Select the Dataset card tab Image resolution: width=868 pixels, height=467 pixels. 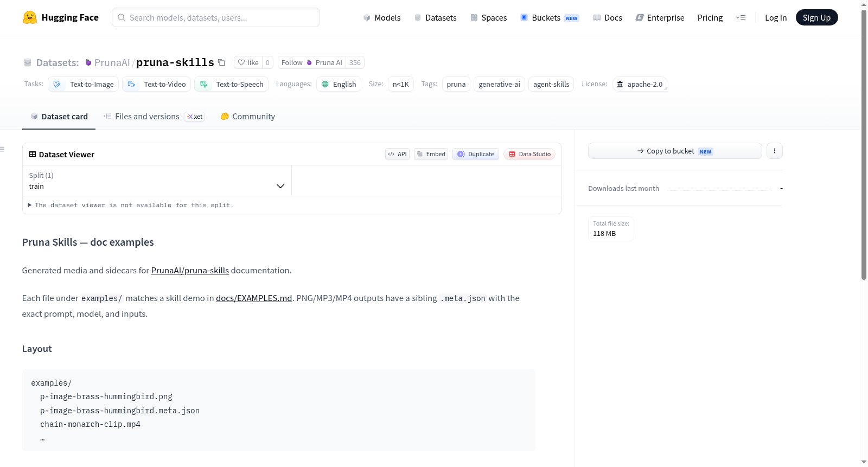[59, 116]
